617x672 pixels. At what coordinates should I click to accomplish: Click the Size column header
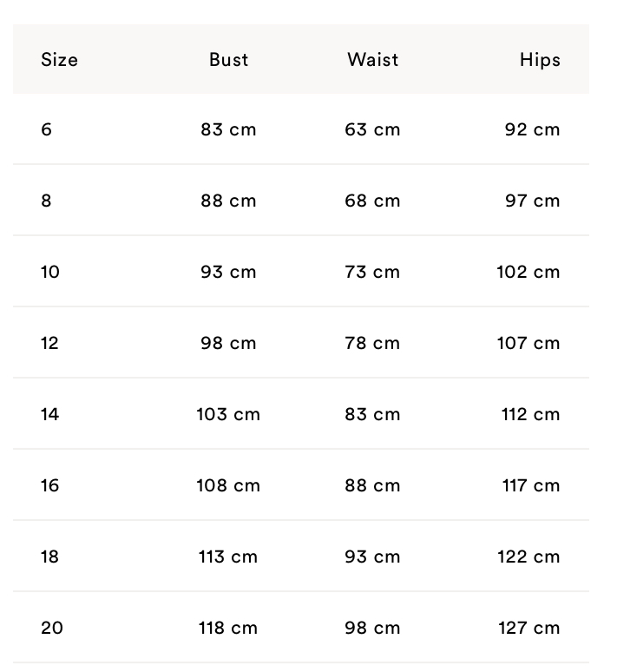point(59,60)
